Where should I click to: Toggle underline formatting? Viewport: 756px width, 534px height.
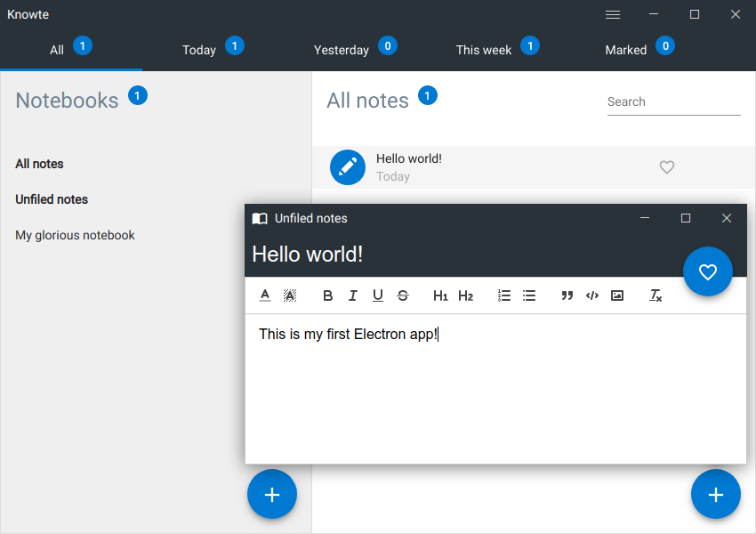point(378,295)
